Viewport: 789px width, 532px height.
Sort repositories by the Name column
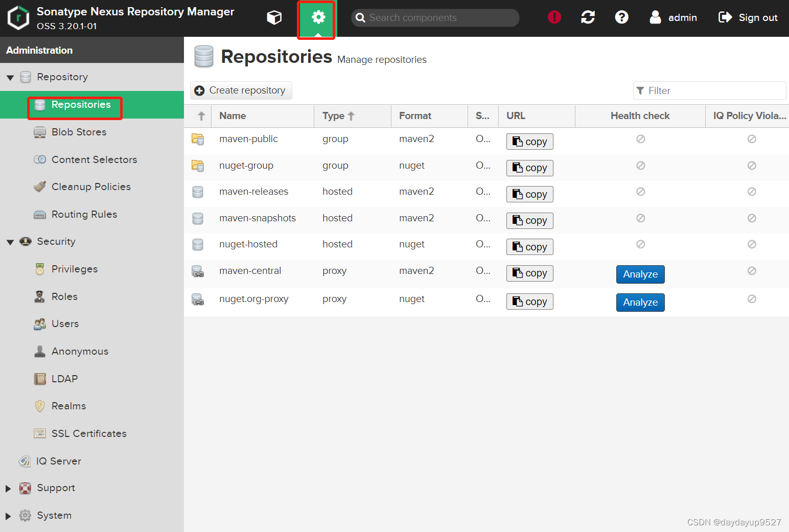(263, 116)
